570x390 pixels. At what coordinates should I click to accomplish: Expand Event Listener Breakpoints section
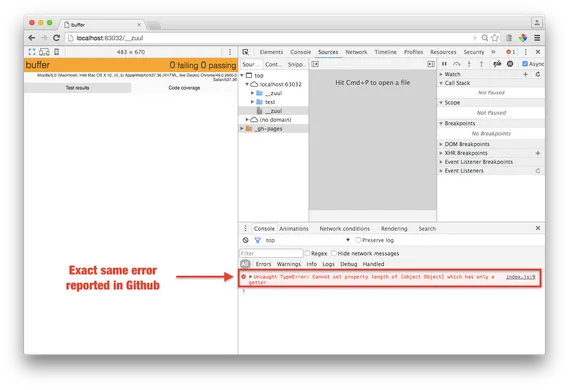(x=441, y=162)
